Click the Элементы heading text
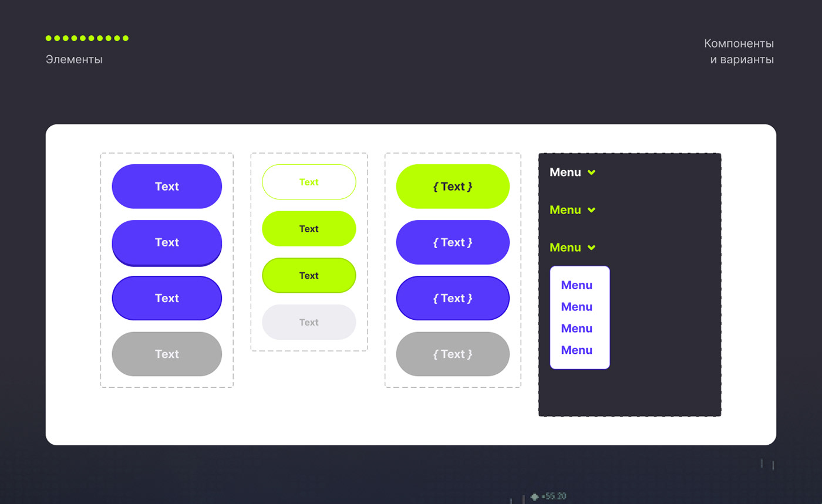Image resolution: width=822 pixels, height=504 pixels. click(x=74, y=60)
